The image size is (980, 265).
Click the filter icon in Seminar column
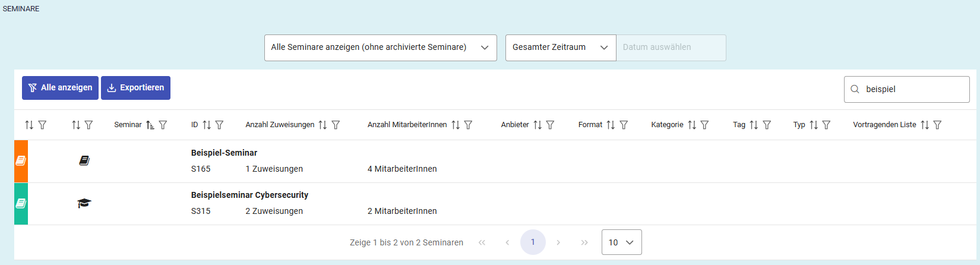tap(163, 125)
